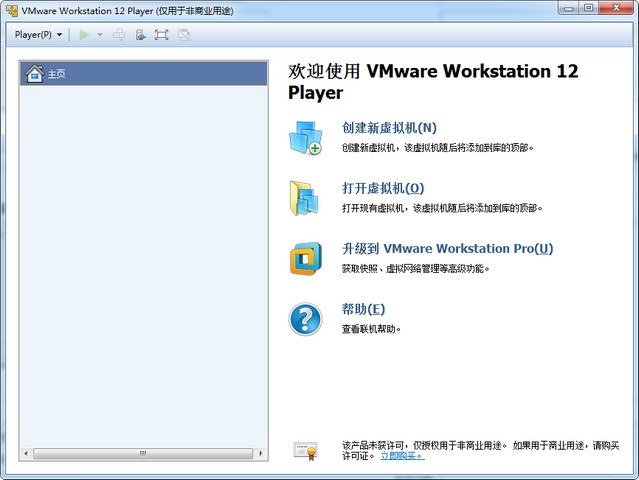This screenshot has height=480, width=639.
Task: Click the VMware Workstation Pro upgrade icon
Action: (306, 258)
